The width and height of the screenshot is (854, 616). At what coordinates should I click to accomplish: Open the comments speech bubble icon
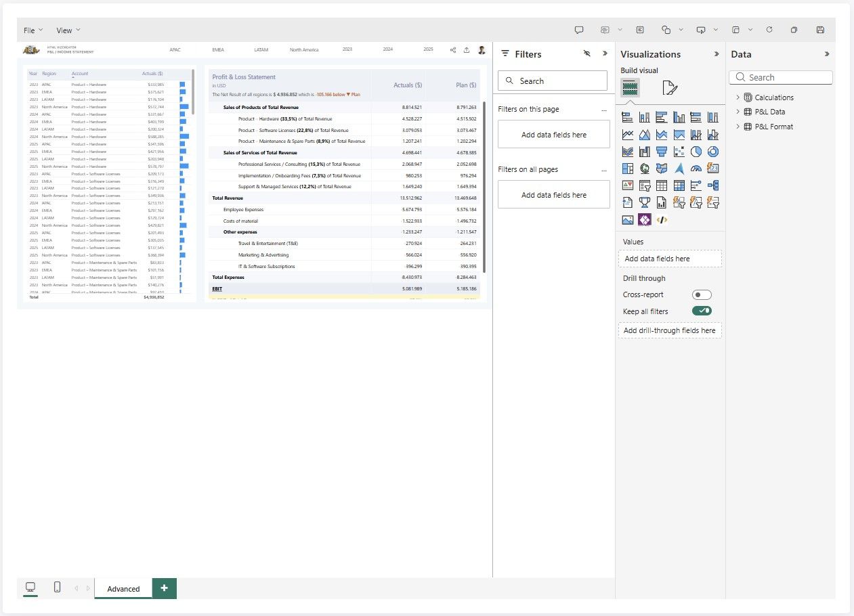click(x=579, y=30)
